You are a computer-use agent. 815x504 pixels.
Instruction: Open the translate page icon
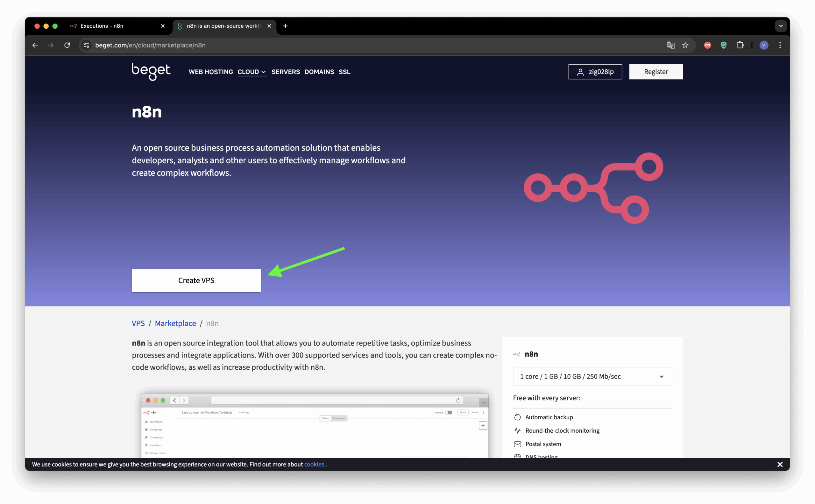click(x=671, y=45)
